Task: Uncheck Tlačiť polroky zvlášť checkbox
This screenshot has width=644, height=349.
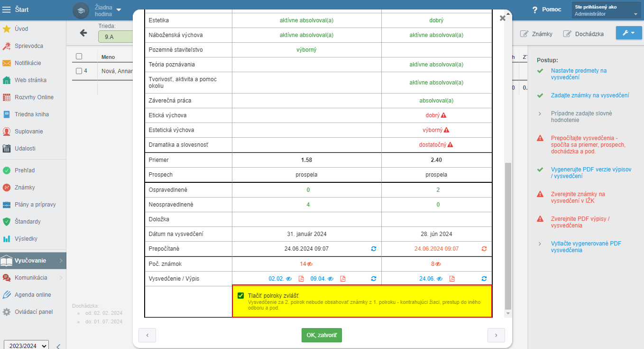Action: (x=241, y=295)
